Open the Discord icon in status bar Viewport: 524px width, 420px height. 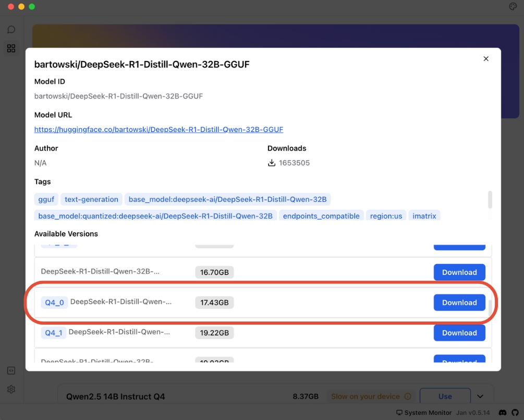click(503, 413)
